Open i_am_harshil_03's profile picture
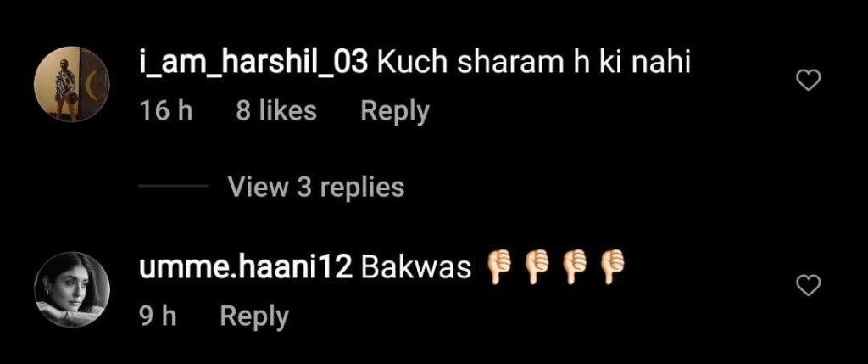Screen dimensions: 868x364 click(x=72, y=84)
